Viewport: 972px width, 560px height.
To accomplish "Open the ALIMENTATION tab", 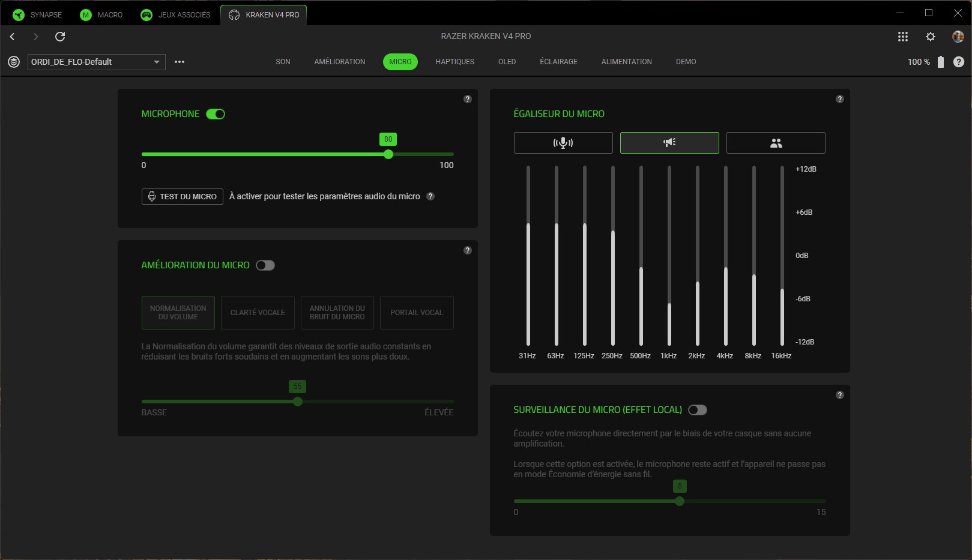I will click(627, 62).
